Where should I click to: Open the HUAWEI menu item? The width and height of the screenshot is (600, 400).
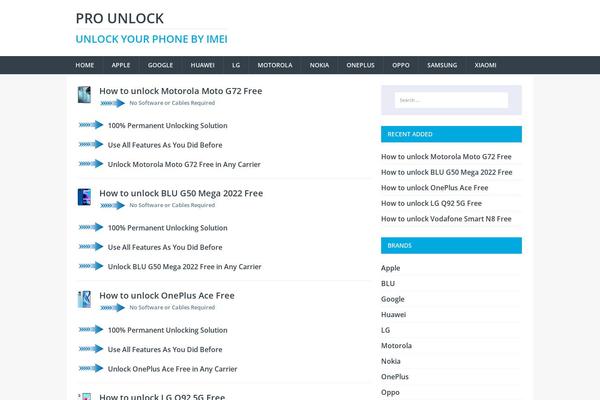click(x=202, y=65)
